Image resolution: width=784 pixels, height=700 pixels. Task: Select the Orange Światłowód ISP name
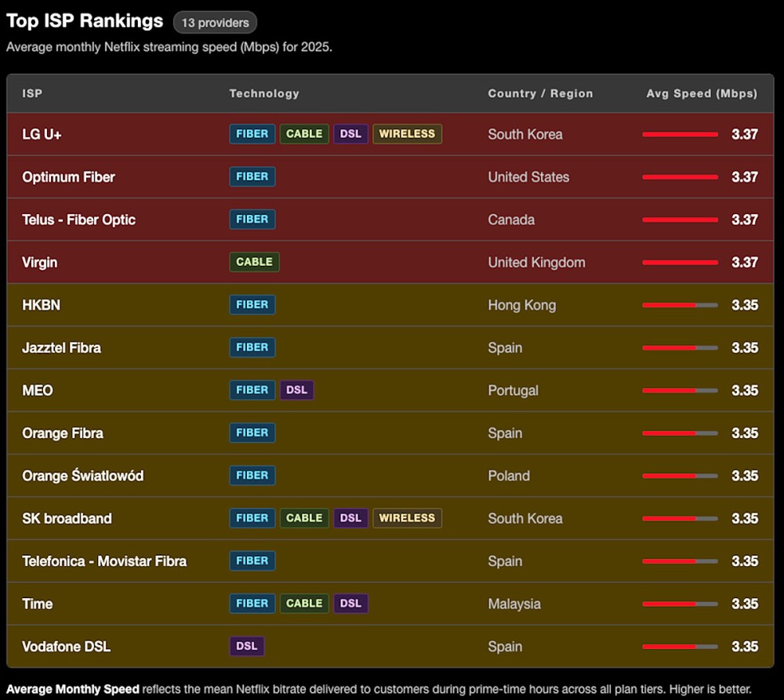[82, 476]
